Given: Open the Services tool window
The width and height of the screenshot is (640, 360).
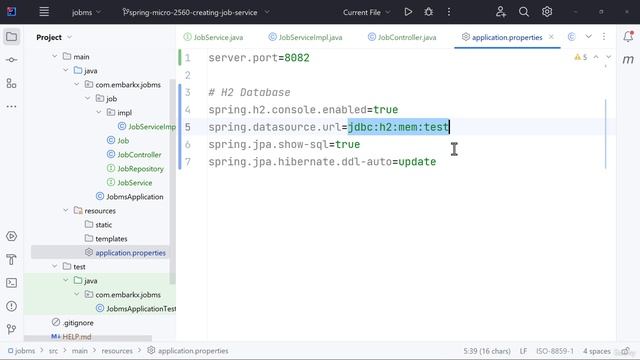Looking at the screenshot, I should tap(11, 236).
